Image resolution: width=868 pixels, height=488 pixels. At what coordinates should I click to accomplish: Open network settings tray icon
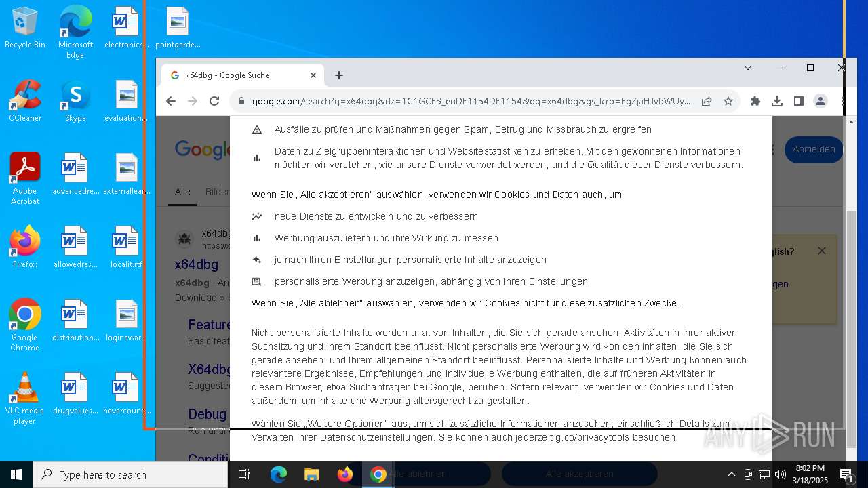click(x=764, y=474)
